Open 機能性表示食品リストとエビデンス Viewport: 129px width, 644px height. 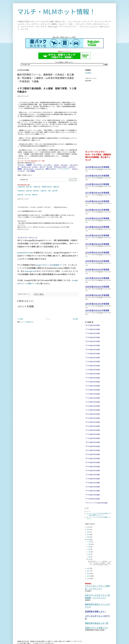[97, 605]
